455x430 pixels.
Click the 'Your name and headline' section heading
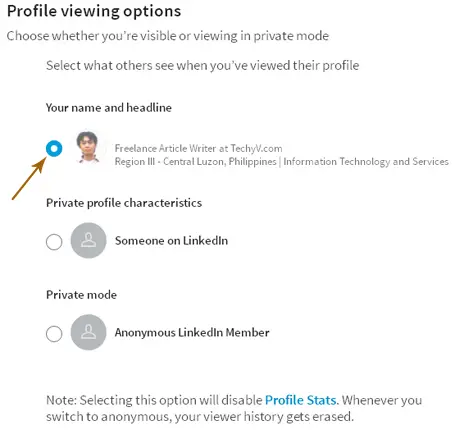pos(109,108)
